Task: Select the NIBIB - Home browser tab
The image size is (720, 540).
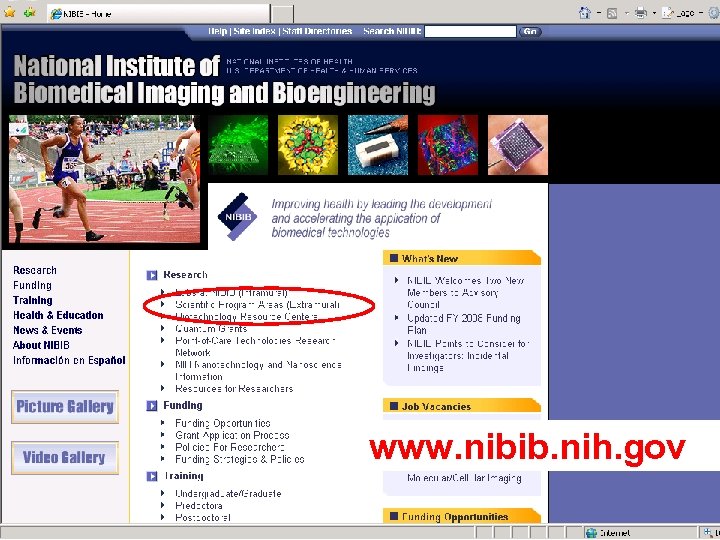Action: tap(158, 14)
